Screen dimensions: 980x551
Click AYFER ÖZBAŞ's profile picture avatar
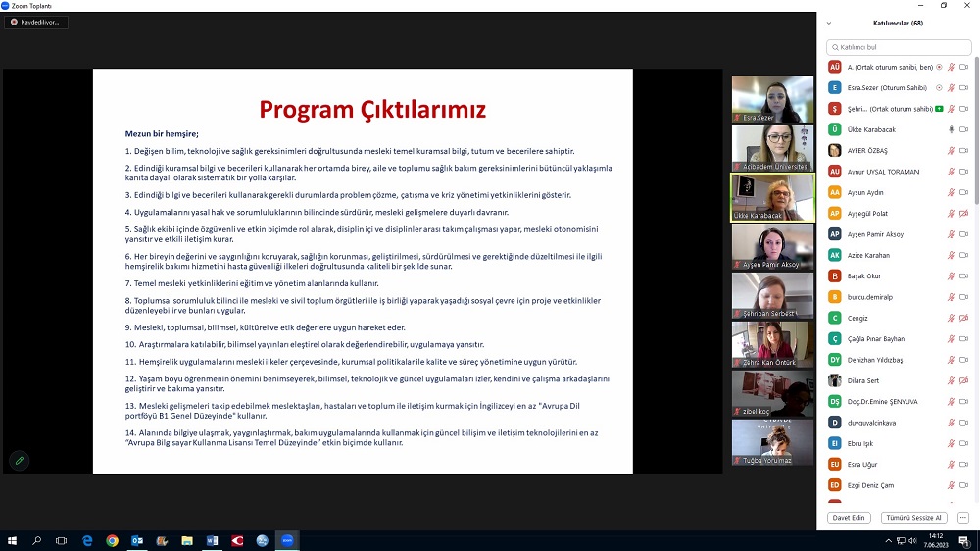tap(835, 150)
